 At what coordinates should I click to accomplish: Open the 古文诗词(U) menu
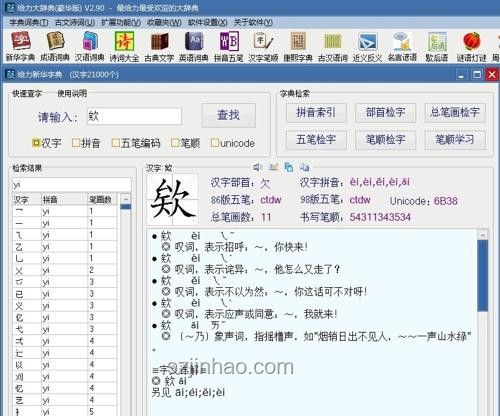[75, 22]
